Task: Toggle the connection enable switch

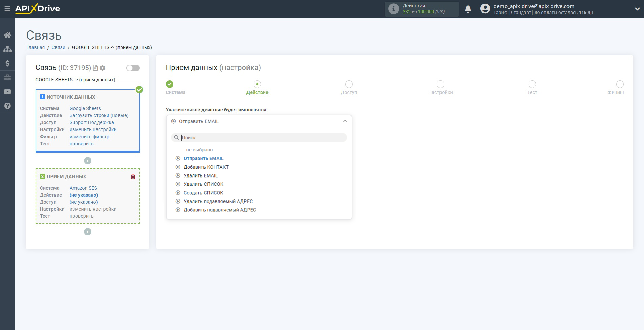Action: pyautogui.click(x=133, y=68)
